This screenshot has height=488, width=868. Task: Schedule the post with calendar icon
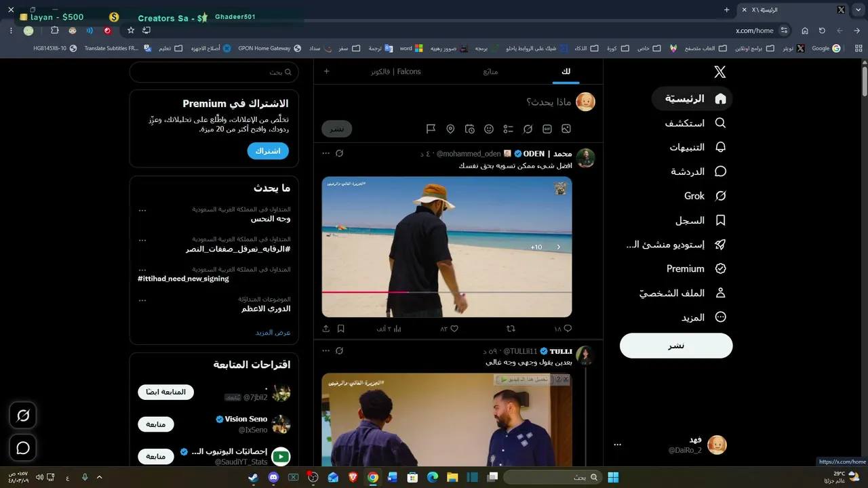point(470,129)
